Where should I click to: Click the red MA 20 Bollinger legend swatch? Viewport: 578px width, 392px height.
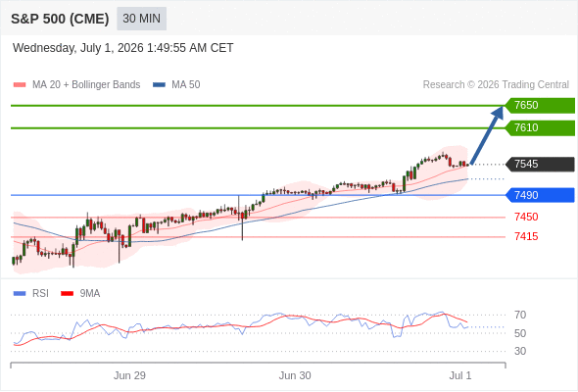(20, 85)
